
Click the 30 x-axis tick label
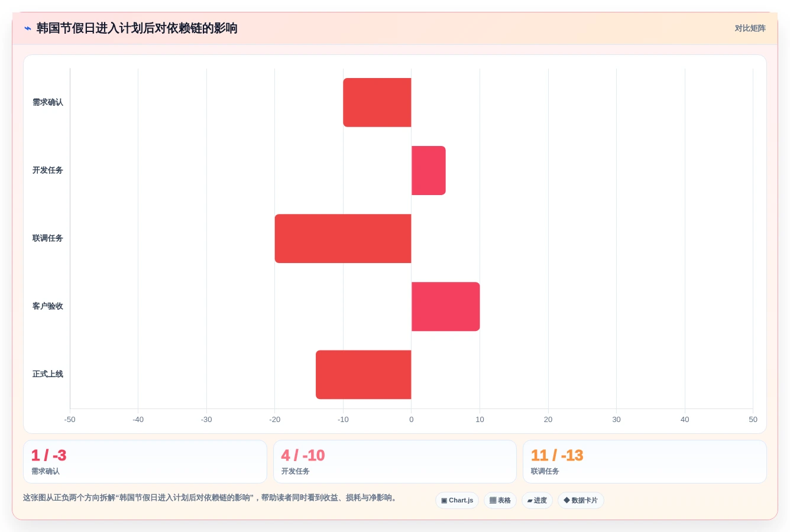click(x=616, y=420)
